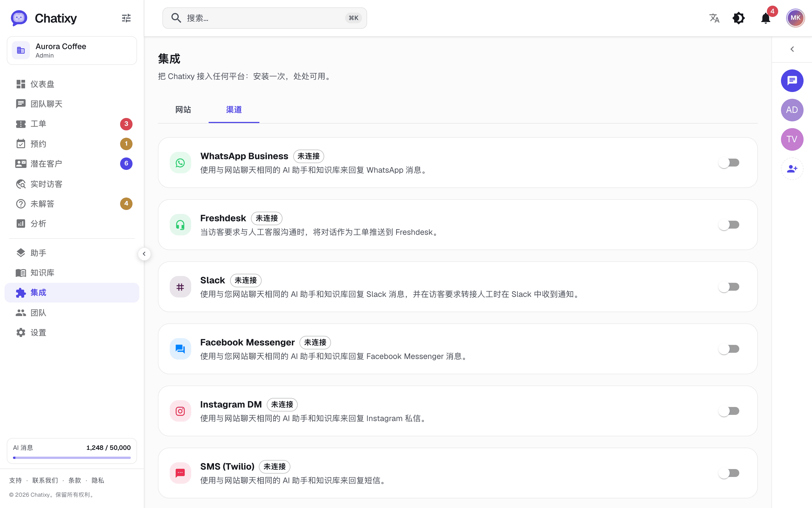Go to 实时访客 in the sidebar
812x508 pixels.
[x=72, y=184]
